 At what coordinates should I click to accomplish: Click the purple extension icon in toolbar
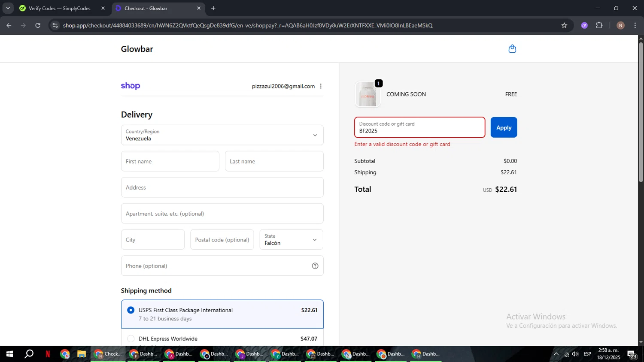584,25
